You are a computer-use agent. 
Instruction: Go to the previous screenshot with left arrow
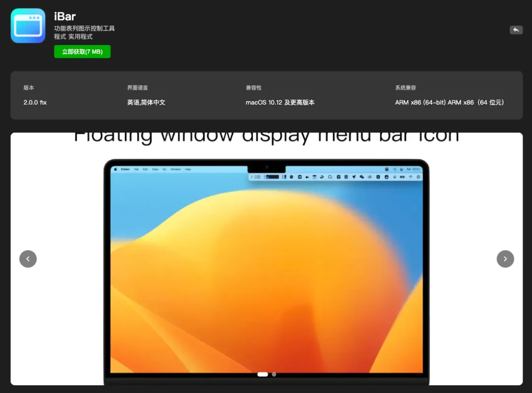tap(28, 259)
